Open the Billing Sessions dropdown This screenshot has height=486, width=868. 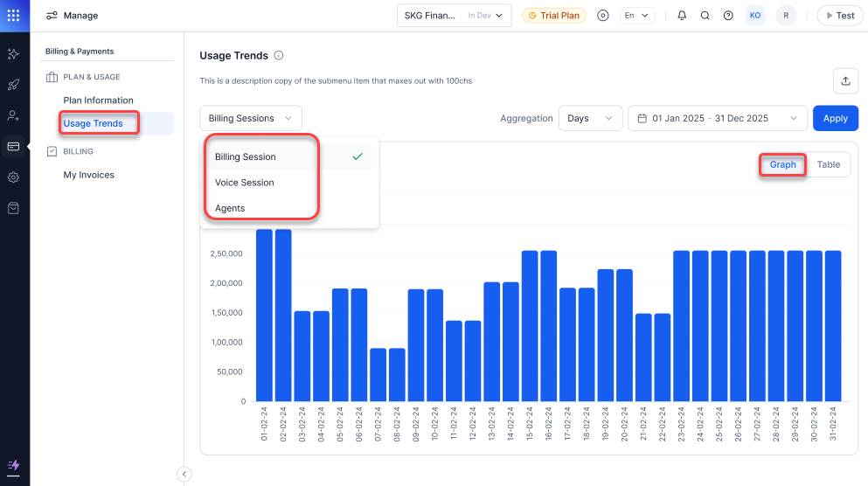pos(251,118)
